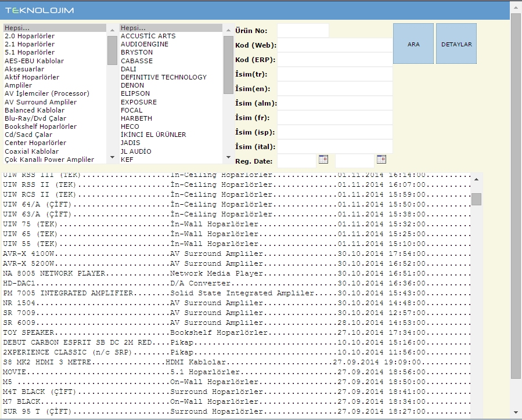Select the SUR 95 T (ÇİFT) row
Screen dimensions: 522x420
[236, 411]
